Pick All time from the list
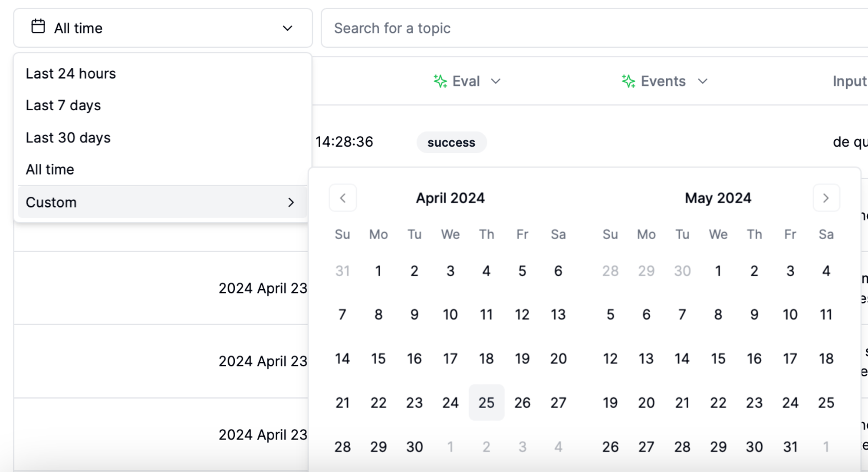The image size is (868, 472). (50, 169)
